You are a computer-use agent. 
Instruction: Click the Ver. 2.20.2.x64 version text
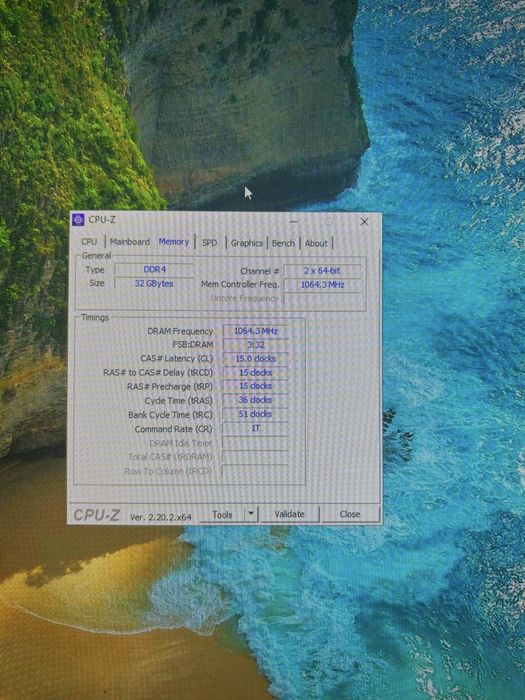(x=161, y=517)
